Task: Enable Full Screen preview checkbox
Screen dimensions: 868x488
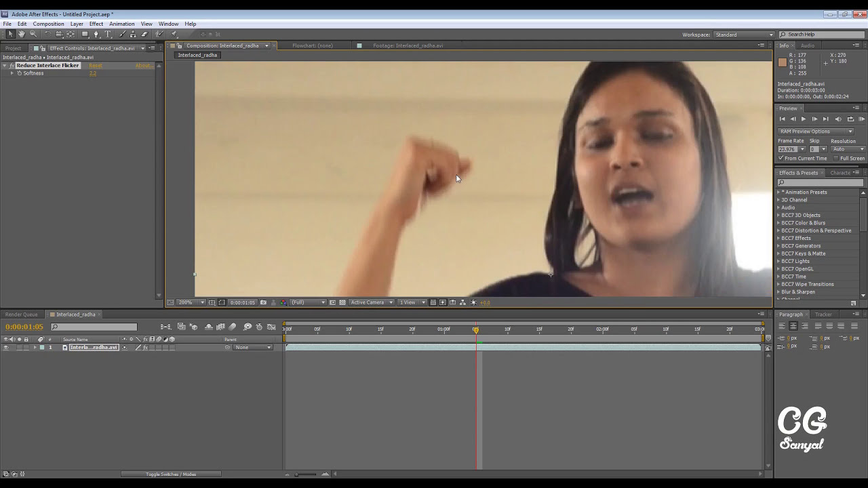Action: point(836,158)
